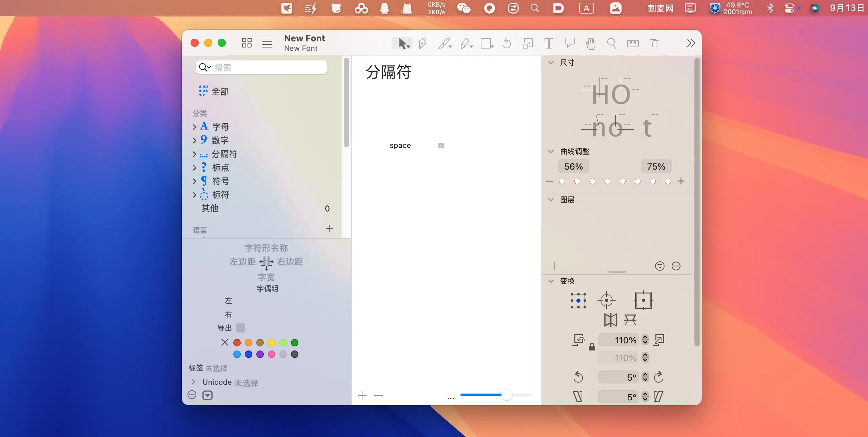Collapse the 曲线调整 section

[551, 151]
